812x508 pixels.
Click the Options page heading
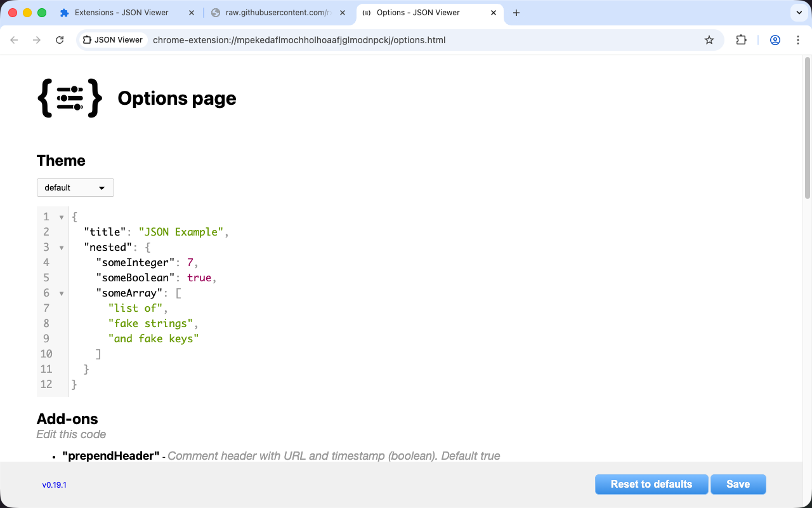pos(177,98)
